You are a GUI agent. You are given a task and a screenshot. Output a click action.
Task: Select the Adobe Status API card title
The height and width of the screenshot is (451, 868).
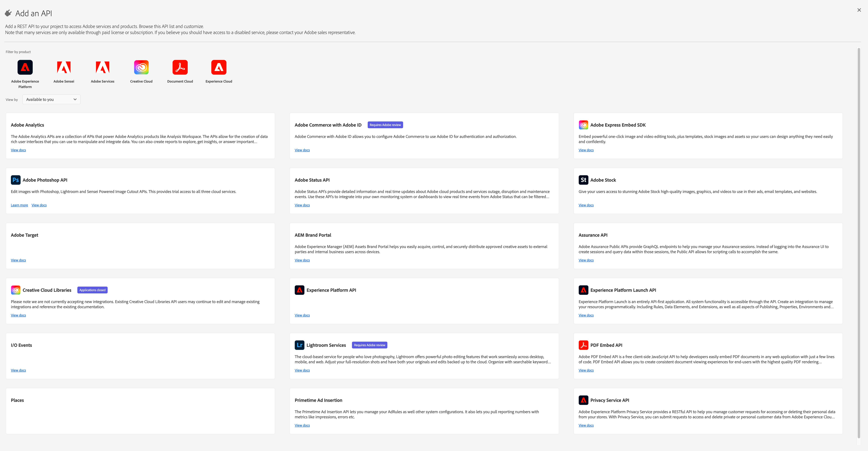[312, 180]
